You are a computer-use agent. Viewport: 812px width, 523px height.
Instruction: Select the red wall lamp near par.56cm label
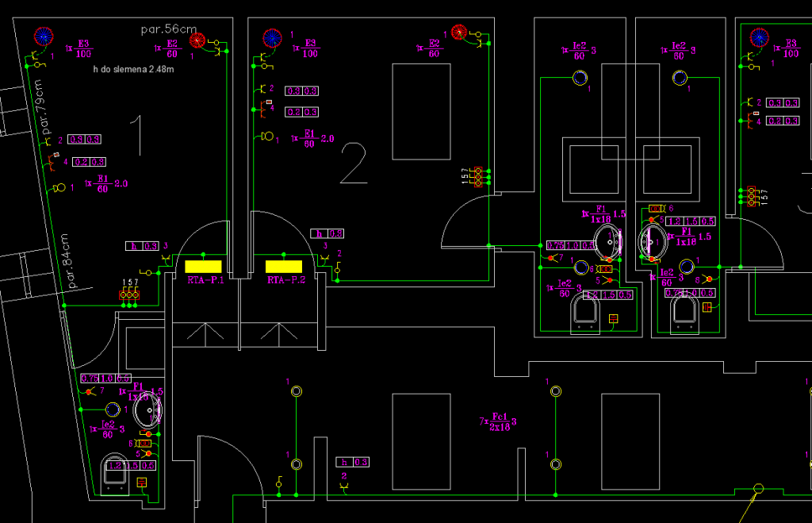(x=197, y=40)
